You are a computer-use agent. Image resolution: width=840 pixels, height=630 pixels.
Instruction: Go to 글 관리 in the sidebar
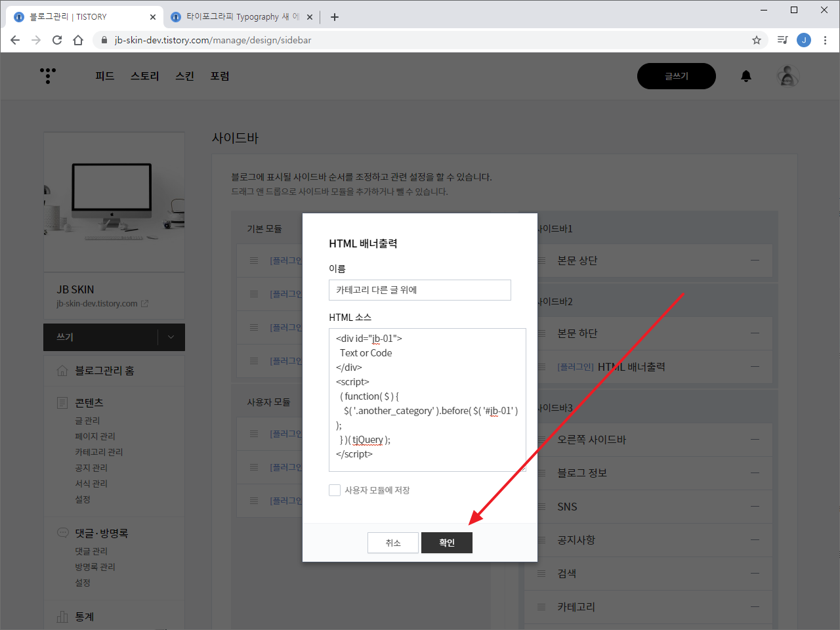point(87,421)
